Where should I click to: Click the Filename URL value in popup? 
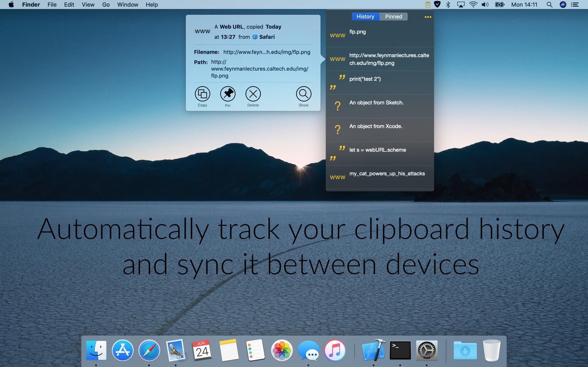[x=267, y=52]
